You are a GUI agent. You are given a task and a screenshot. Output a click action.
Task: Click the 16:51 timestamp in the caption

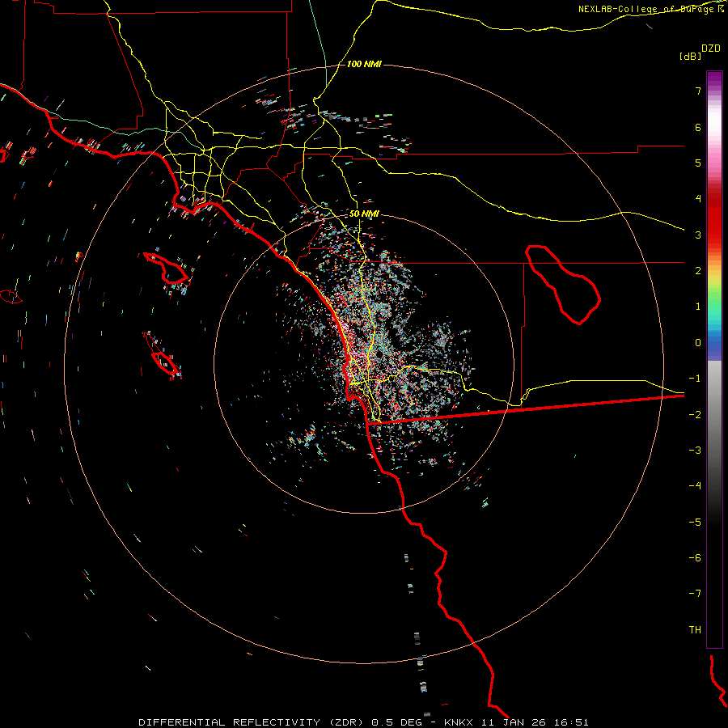[x=574, y=722]
